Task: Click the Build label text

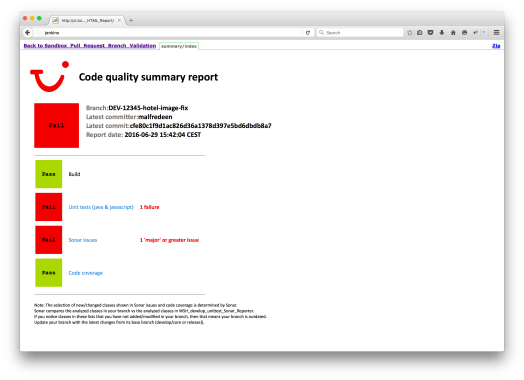Action: click(x=74, y=174)
